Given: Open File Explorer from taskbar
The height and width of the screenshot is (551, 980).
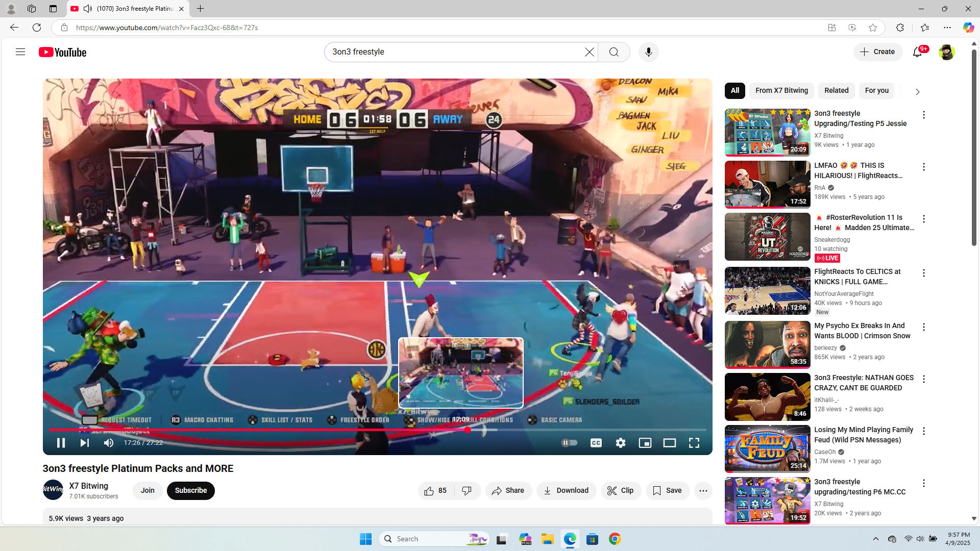Looking at the screenshot, I should 548,539.
